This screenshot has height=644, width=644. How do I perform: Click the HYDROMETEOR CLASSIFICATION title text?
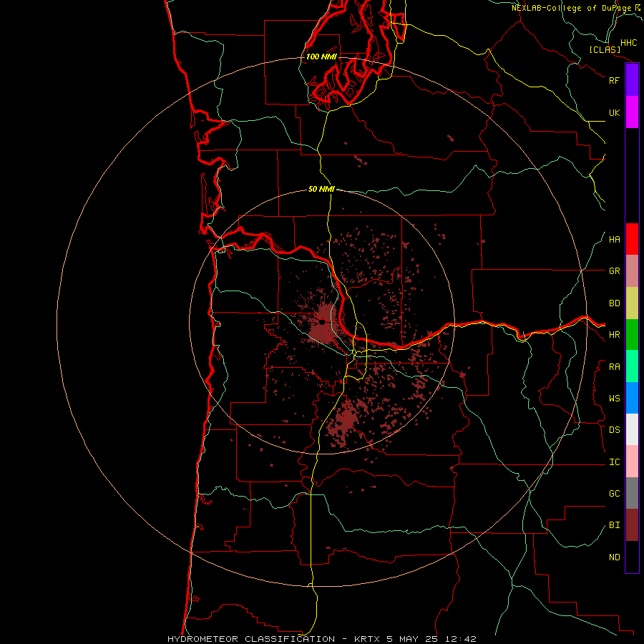(x=251, y=639)
